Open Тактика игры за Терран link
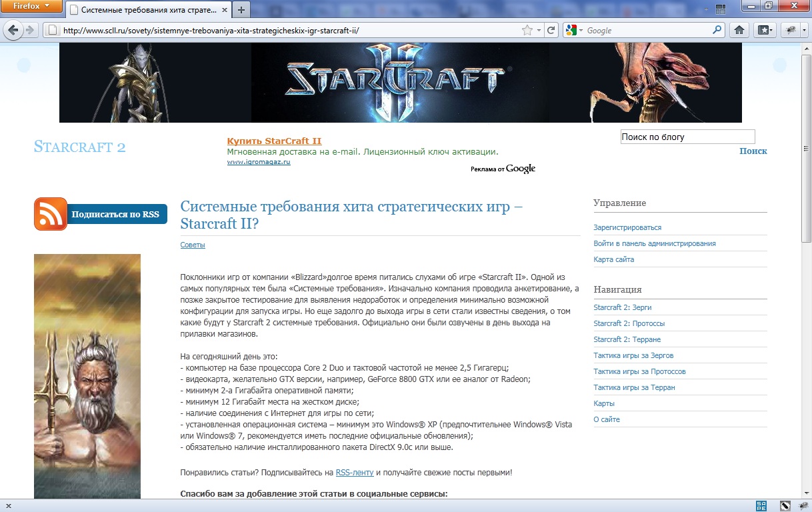 635,387
